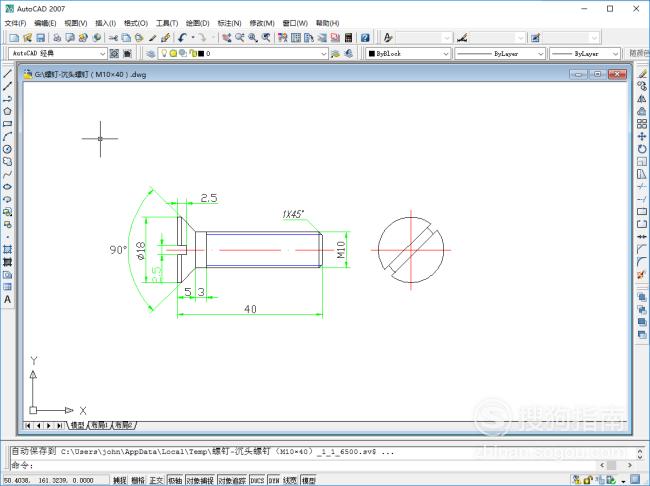Expand the undo history arrow
This screenshot has height=486, width=650.
(193, 38)
